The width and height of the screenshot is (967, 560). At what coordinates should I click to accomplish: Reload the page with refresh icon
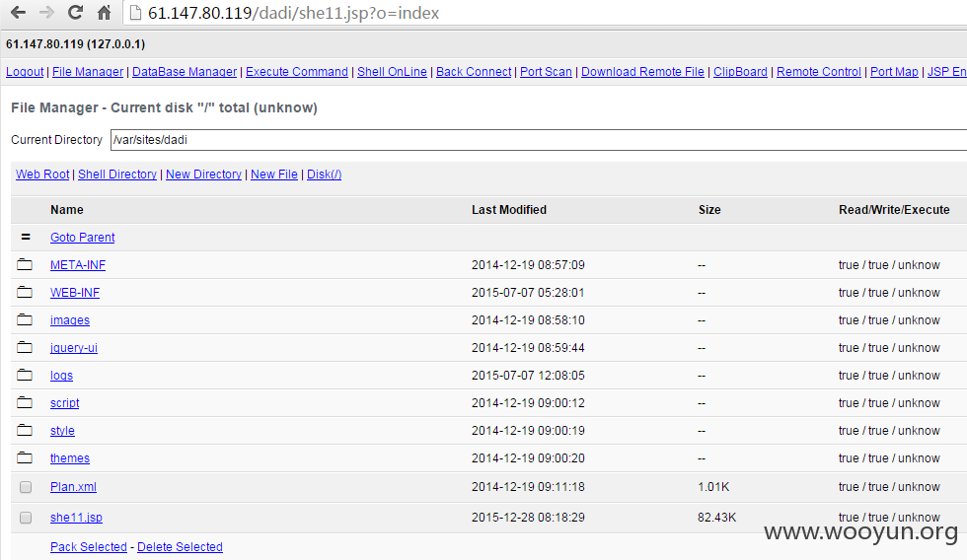pos(75,12)
